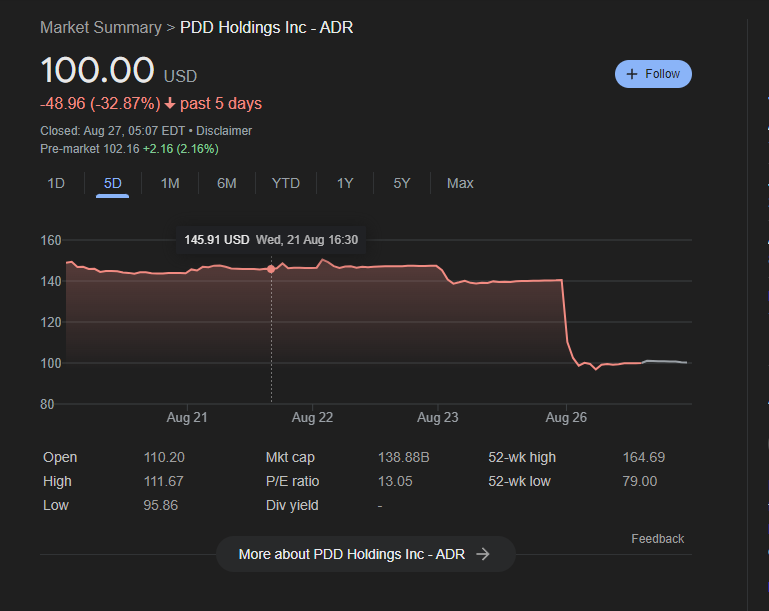This screenshot has height=611, width=769.
Task: Click the Aug 26 date label on chart axis
Action: click(566, 417)
